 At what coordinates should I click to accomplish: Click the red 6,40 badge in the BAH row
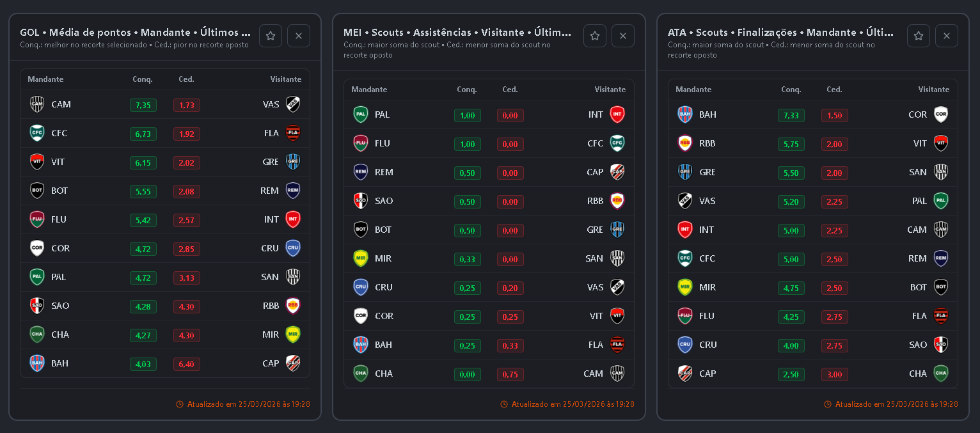click(187, 364)
